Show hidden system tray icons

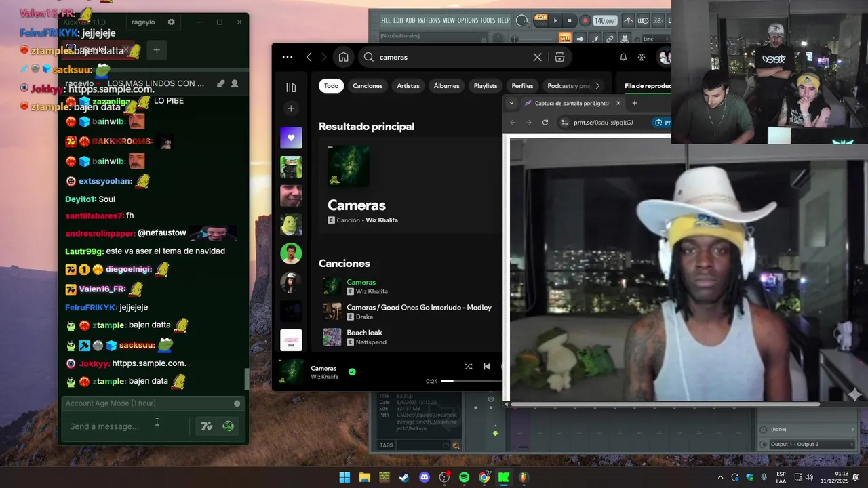(720, 477)
